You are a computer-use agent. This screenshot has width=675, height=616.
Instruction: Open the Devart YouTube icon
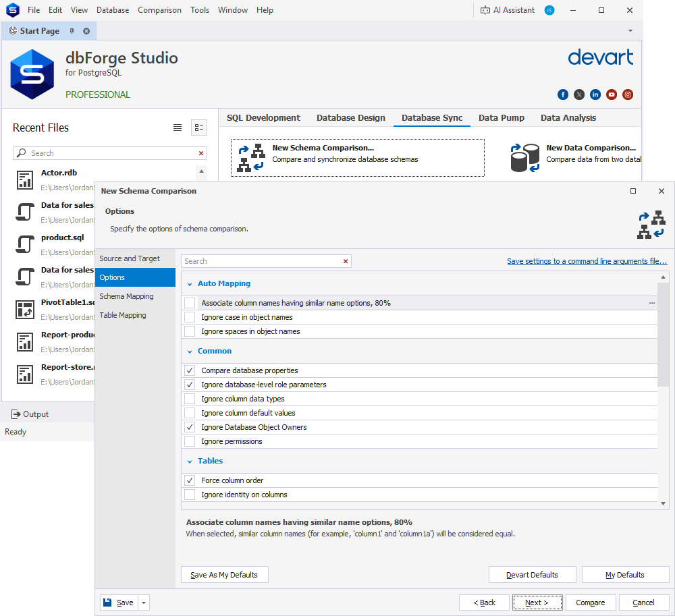[x=612, y=94]
